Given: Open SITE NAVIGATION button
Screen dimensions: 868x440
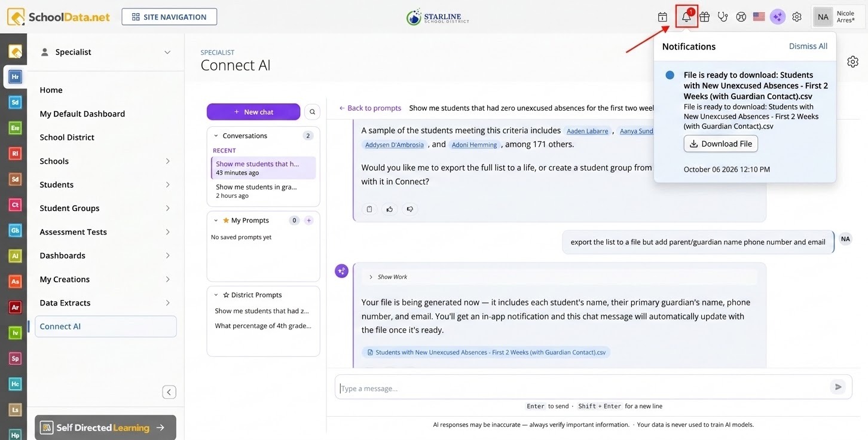Looking at the screenshot, I should [x=169, y=17].
